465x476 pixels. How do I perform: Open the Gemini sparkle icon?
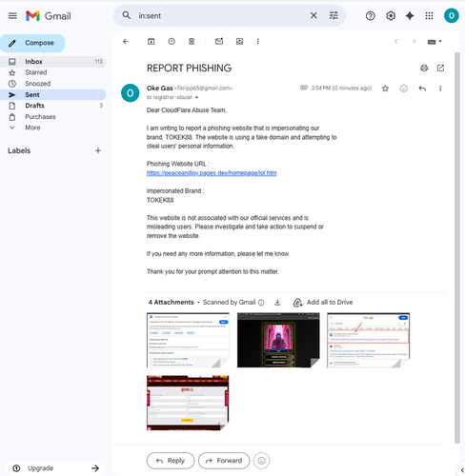click(x=410, y=16)
